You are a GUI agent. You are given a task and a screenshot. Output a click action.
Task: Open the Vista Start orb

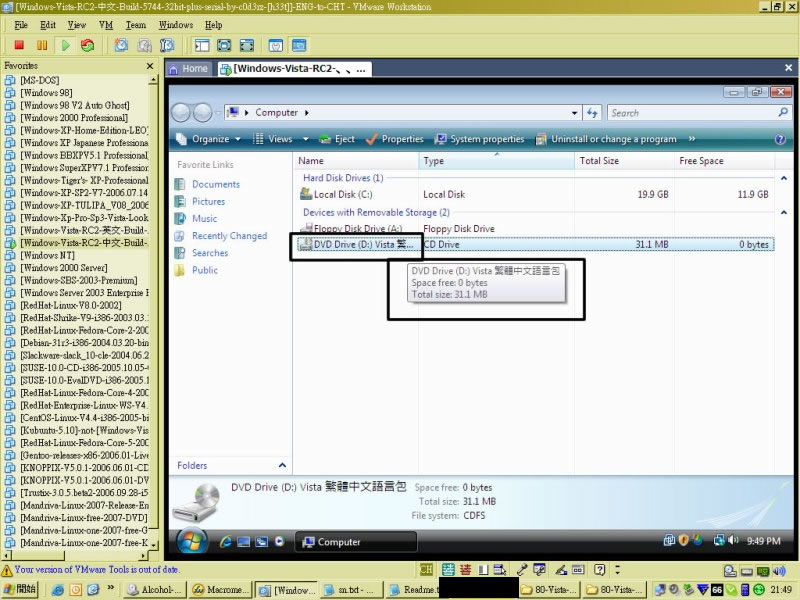[192, 540]
